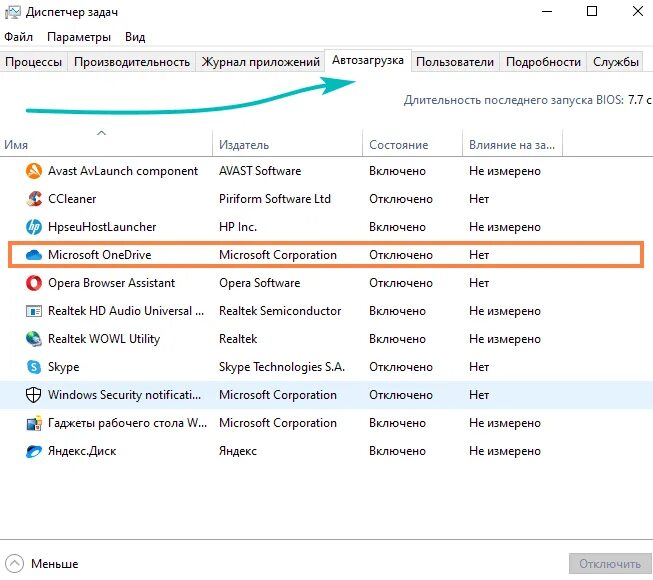Click the Opera Software publisher cell
Viewport: 653px width, 580px height.
pos(259,283)
